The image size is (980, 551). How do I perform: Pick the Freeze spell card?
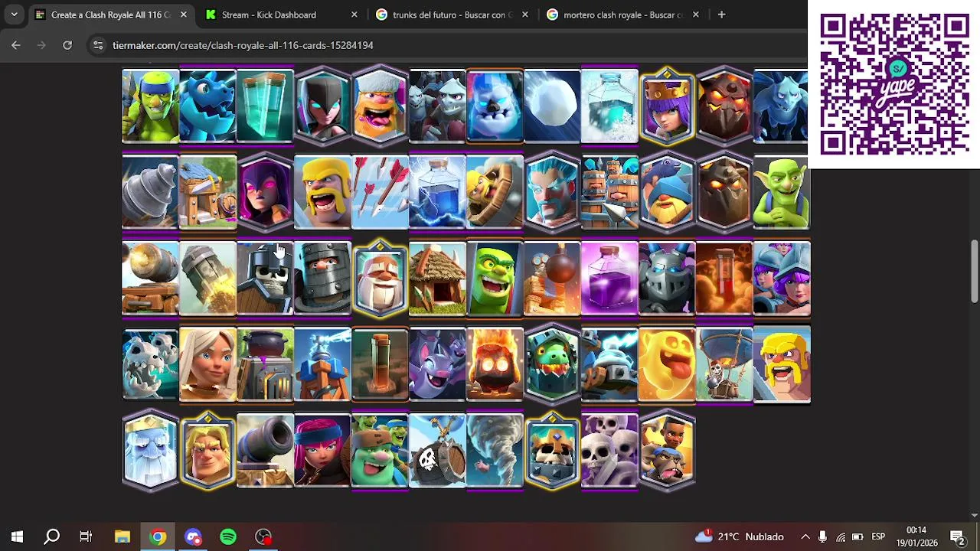tap(609, 106)
